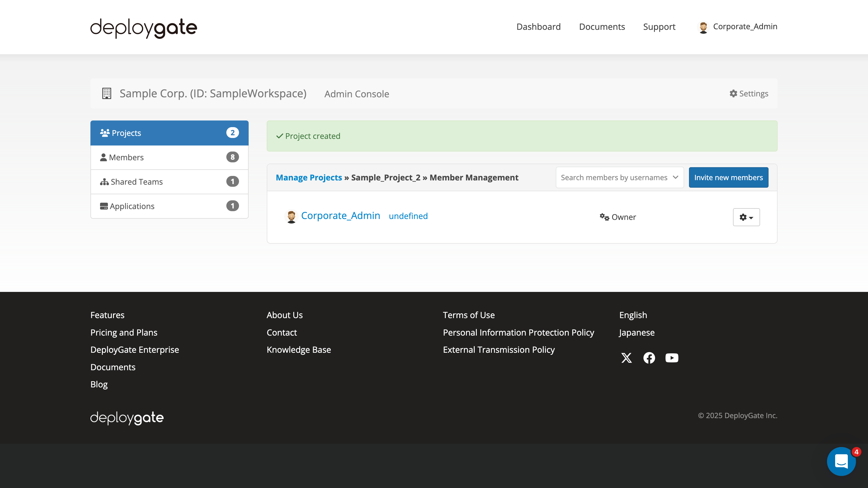Screen dimensions: 868x488
Task: Switch language to Japanese in the footer
Action: 636,332
